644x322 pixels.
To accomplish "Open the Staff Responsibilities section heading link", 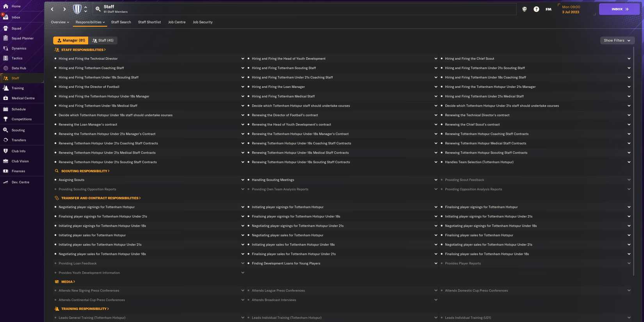I will click(x=82, y=50).
